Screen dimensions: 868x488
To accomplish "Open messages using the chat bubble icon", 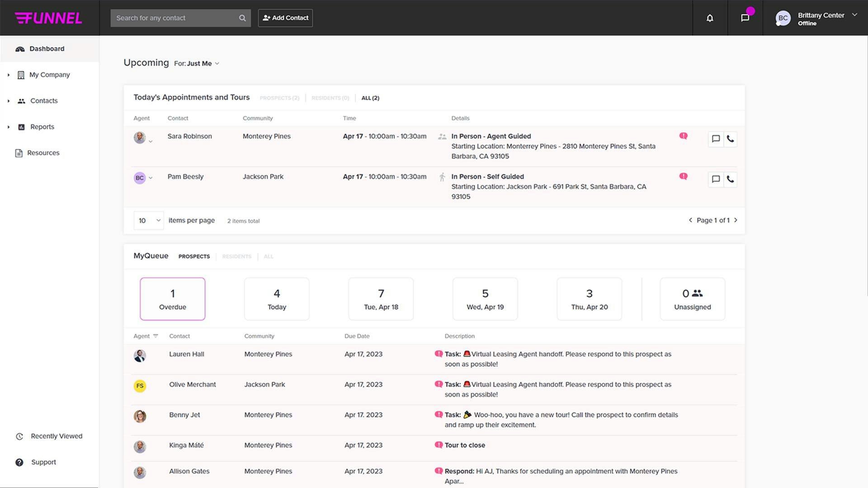I will tap(745, 18).
